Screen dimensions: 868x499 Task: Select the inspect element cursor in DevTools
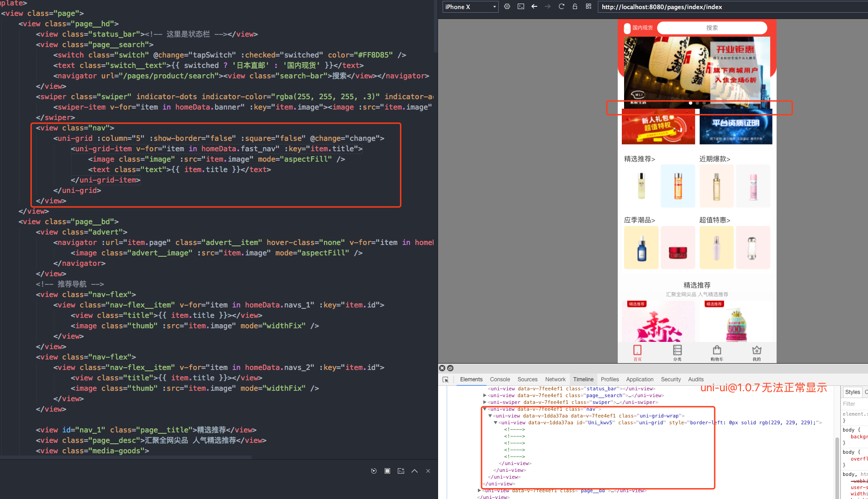click(x=446, y=379)
